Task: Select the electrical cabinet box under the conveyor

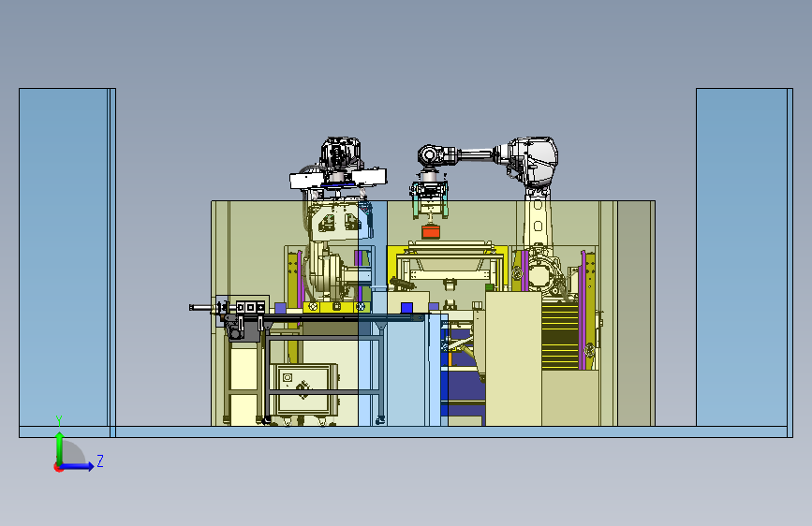Action: click(x=303, y=389)
